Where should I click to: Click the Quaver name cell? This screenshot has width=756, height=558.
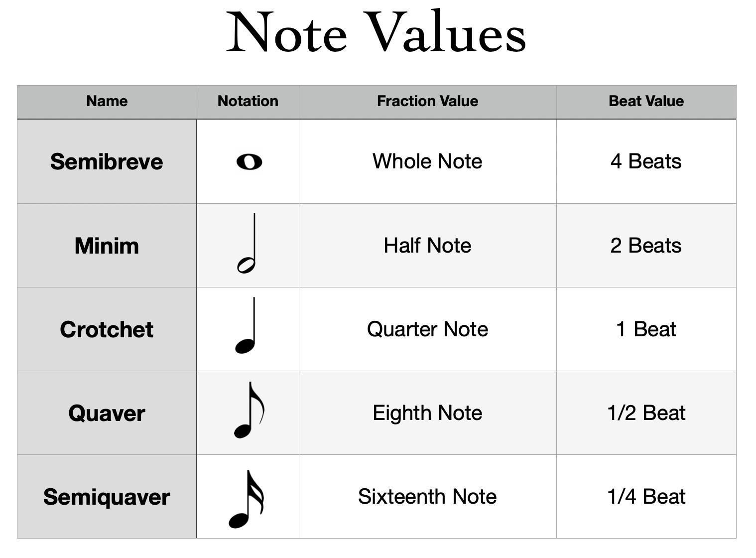[x=107, y=413]
